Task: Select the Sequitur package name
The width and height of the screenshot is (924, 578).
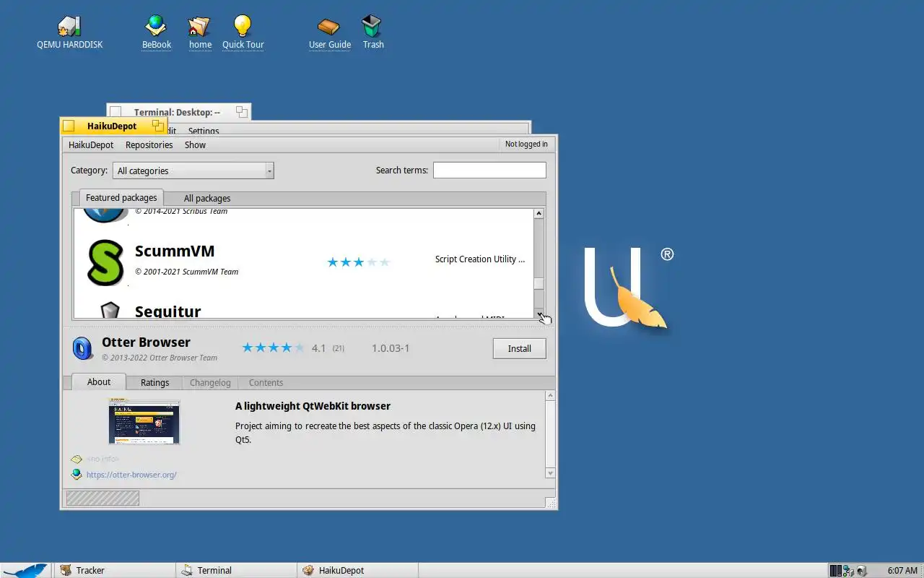Action: [x=168, y=311]
